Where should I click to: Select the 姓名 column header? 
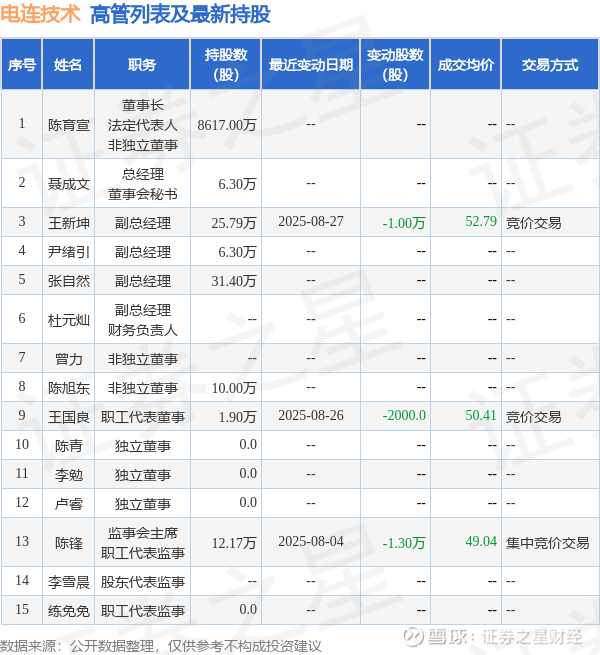click(x=68, y=64)
